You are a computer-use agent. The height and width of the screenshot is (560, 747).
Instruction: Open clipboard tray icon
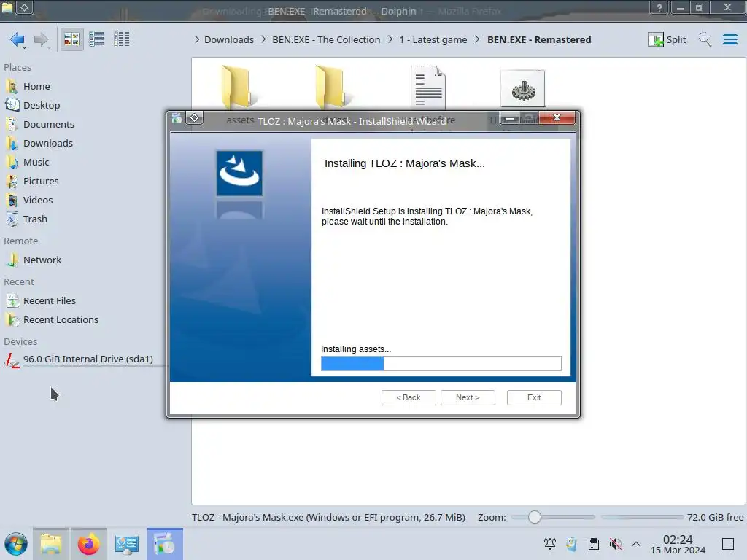[x=594, y=544]
